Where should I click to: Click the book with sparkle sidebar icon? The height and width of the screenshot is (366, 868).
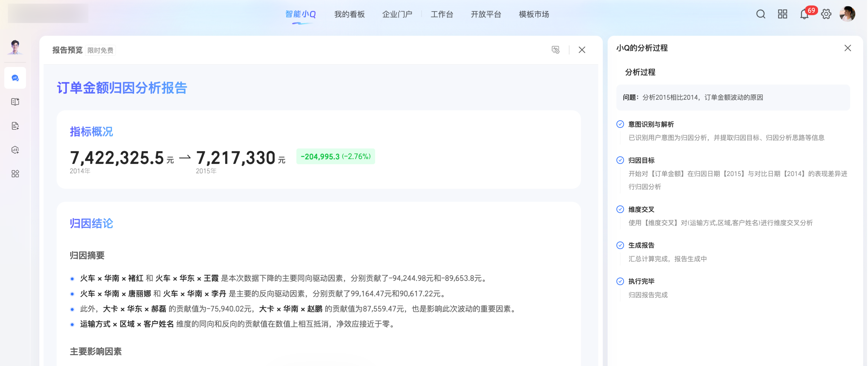click(x=15, y=102)
